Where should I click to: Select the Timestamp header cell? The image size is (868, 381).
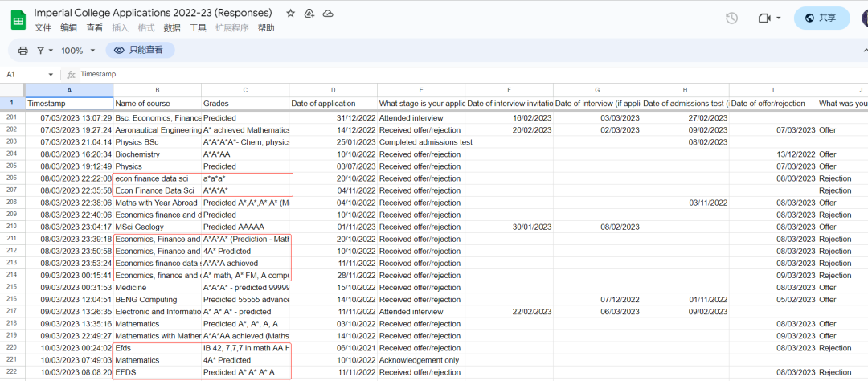(x=69, y=104)
